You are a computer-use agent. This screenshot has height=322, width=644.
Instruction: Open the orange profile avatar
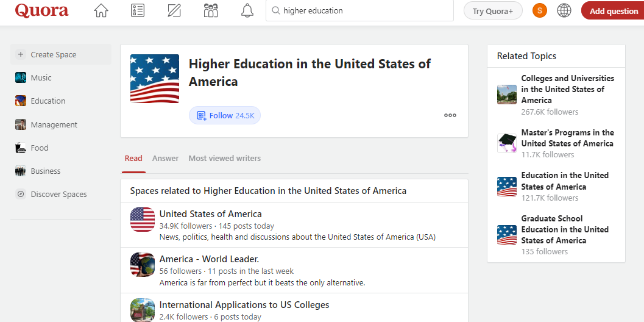pos(540,10)
